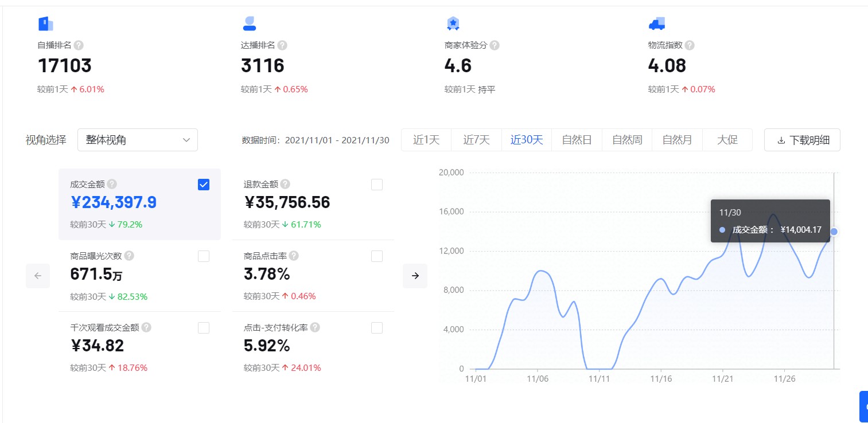Image resolution: width=868 pixels, height=423 pixels.
Task: Check the 商品点击率 checkbox
Action: point(377,256)
